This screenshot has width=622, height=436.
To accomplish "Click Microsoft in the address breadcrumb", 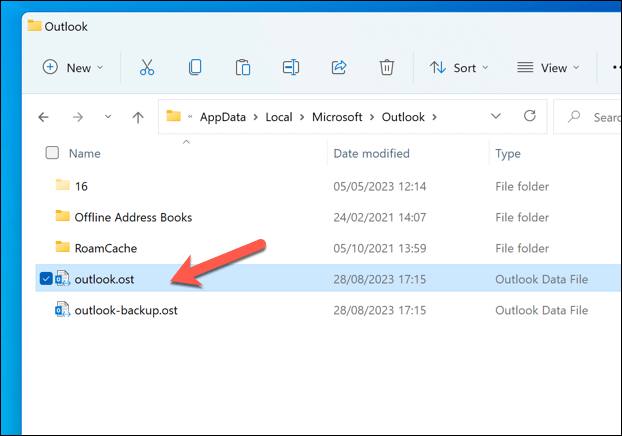I will 337,117.
